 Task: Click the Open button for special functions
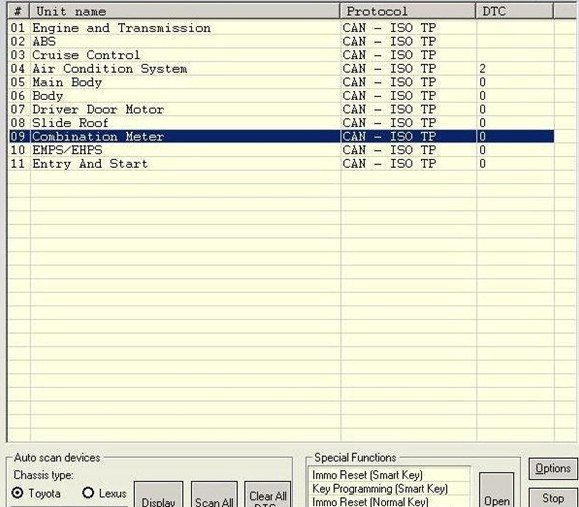click(x=496, y=491)
